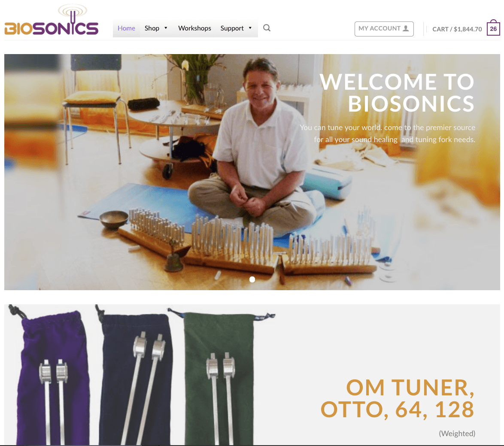Image resolution: width=504 pixels, height=446 pixels.
Task: Click the OM TUNER, OTTO, 64, 128 heading
Action: (398, 398)
